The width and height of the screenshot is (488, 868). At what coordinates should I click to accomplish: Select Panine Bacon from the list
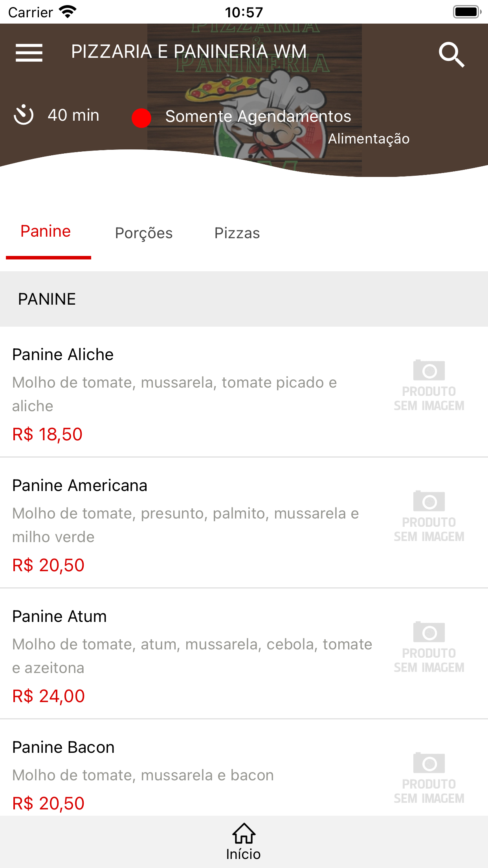(244, 768)
